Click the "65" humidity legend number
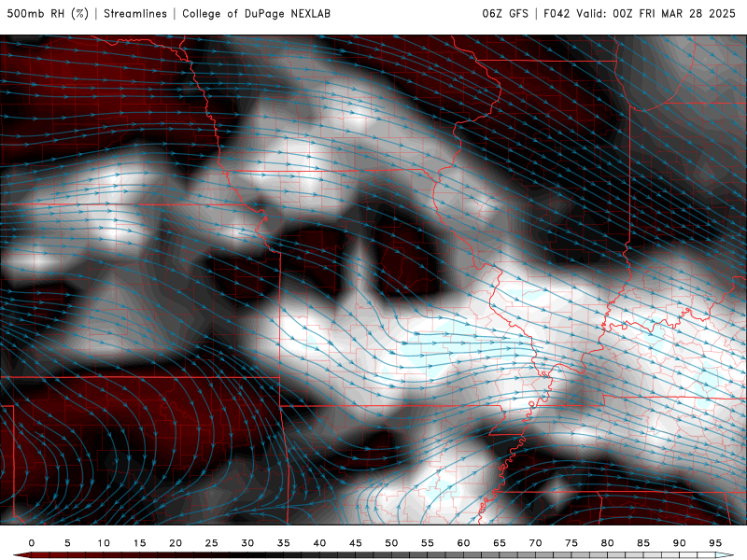This screenshot has height=560, width=747. click(x=500, y=543)
